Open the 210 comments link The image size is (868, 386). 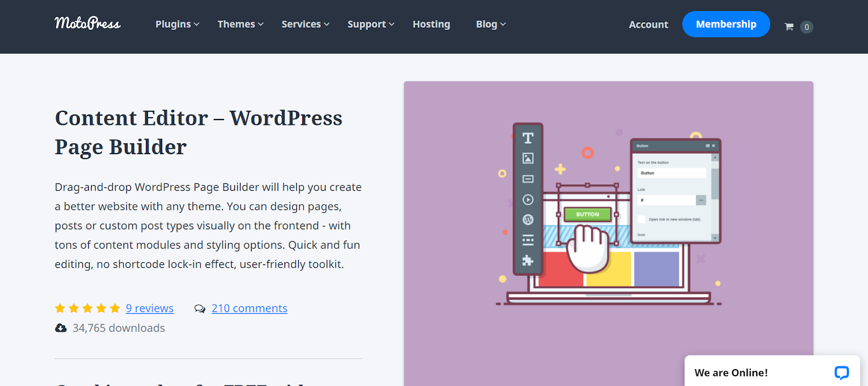point(250,308)
